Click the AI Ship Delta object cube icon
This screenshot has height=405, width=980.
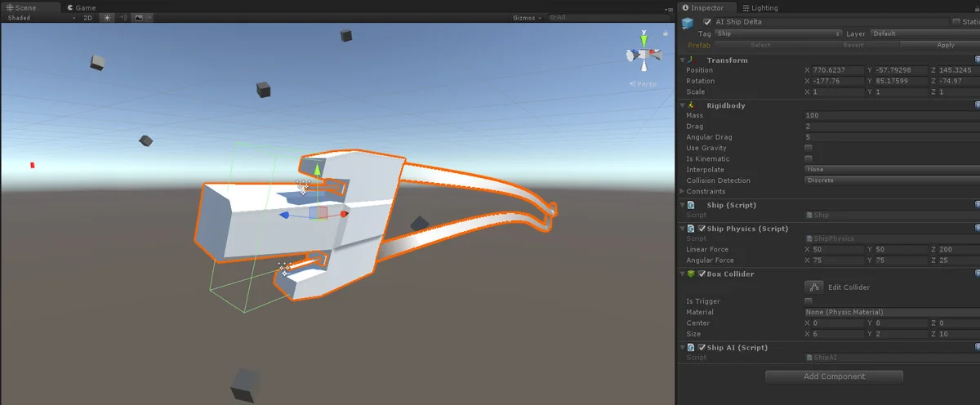[x=688, y=22]
